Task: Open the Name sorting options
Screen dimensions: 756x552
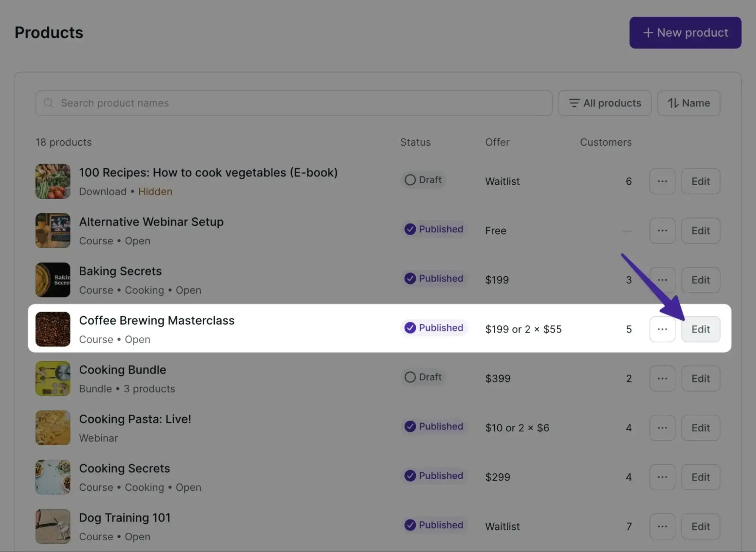Action: tap(688, 103)
